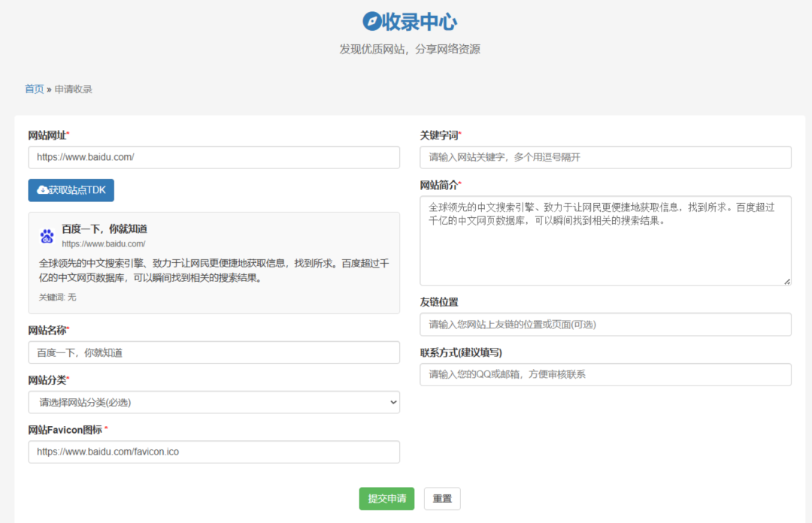Viewport: 812px width, 523px height.
Task: Open the 网站分类 category dropdown
Action: click(214, 402)
